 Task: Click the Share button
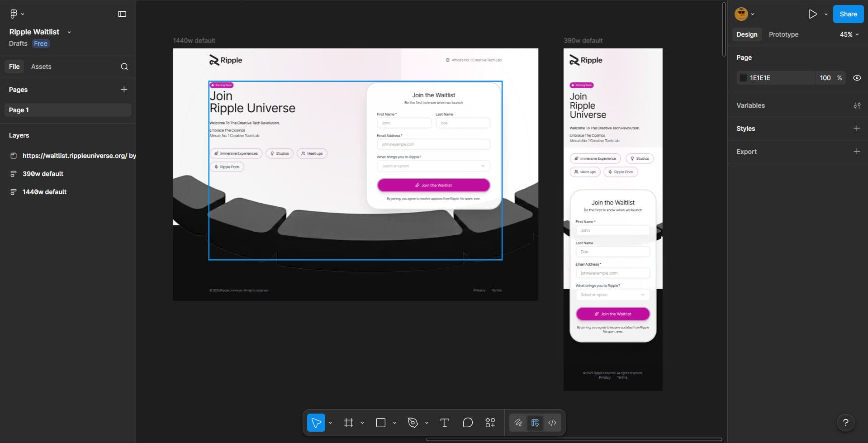coord(848,14)
